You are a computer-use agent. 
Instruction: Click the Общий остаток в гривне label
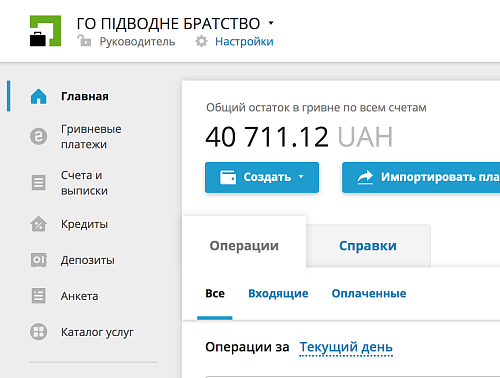[316, 108]
